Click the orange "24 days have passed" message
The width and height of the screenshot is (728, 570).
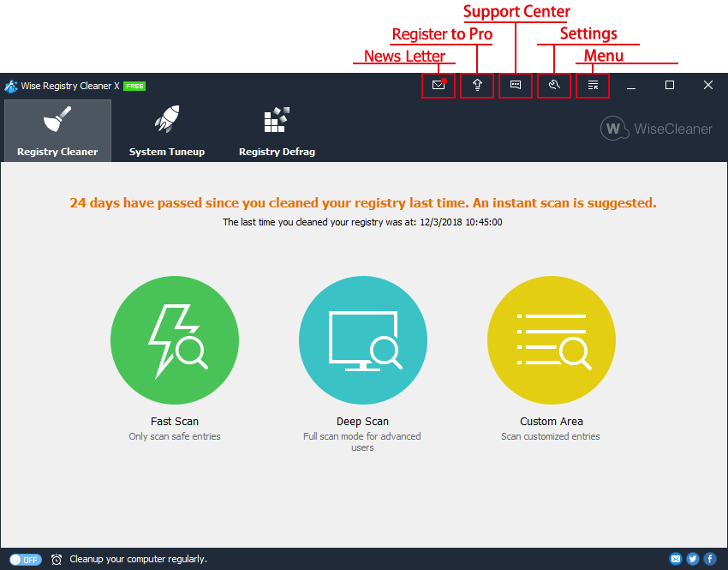pyautogui.click(x=363, y=203)
